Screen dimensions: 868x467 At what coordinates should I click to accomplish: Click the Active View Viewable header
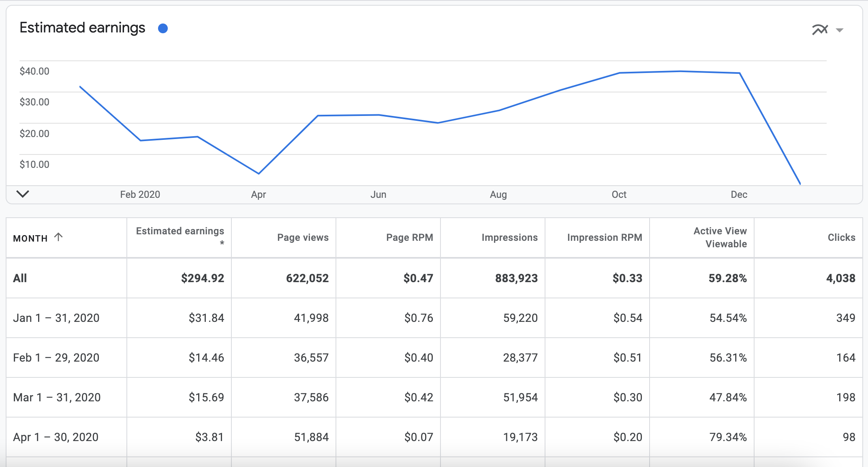tap(720, 237)
